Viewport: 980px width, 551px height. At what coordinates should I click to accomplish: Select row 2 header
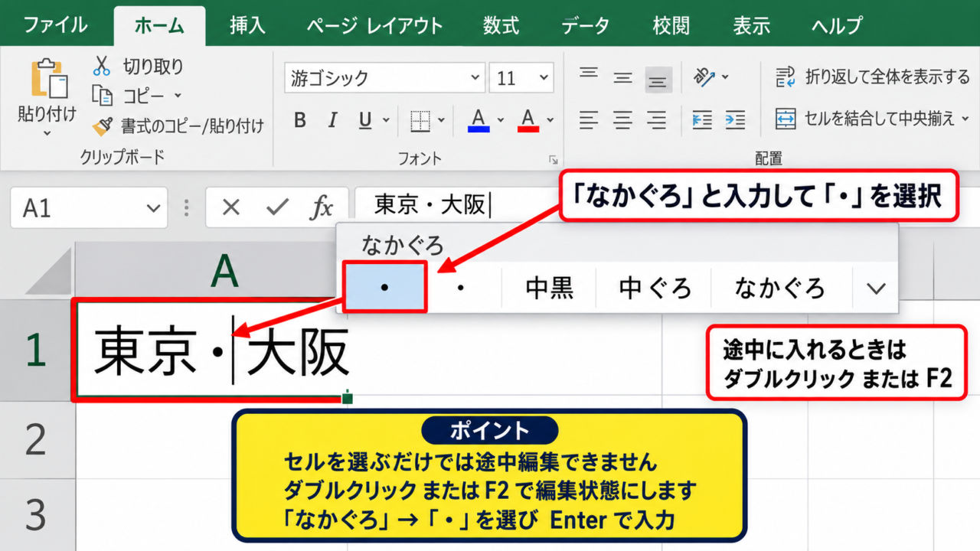pyautogui.click(x=36, y=440)
